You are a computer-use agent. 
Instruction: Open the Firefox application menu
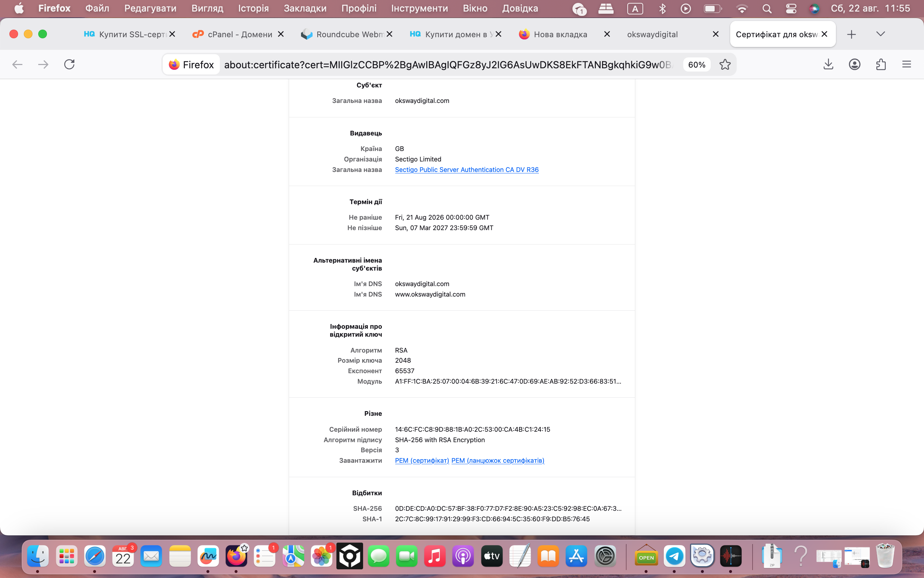coord(907,64)
